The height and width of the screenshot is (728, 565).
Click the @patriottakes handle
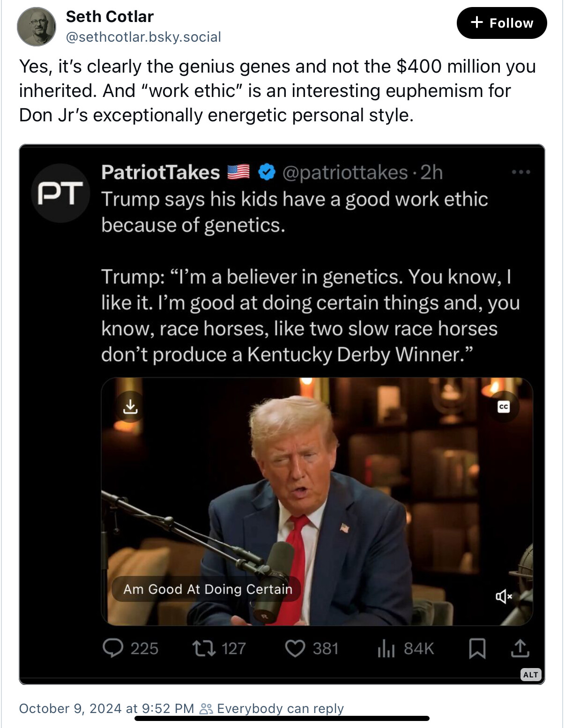345,172
